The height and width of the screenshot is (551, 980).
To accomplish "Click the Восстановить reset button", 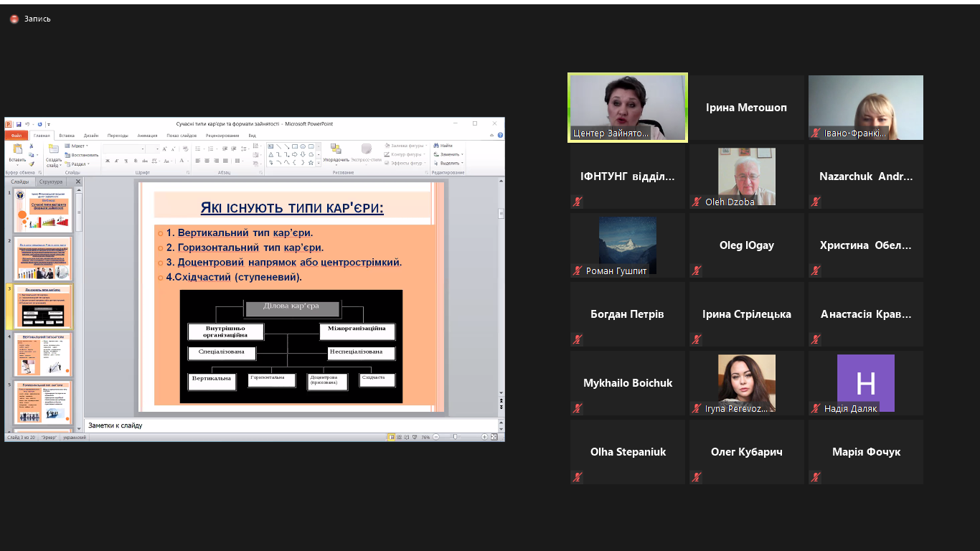I will coord(81,155).
